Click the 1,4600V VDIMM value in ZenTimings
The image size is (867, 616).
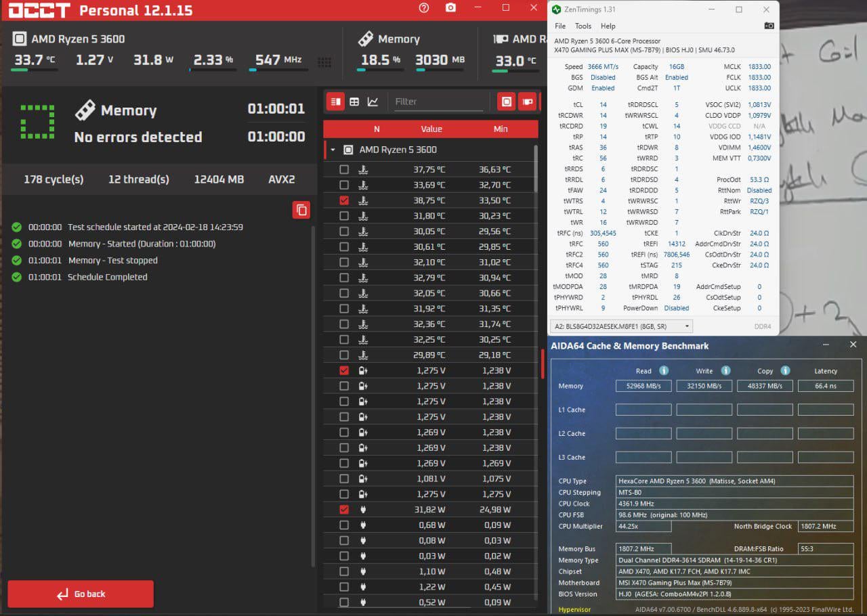point(759,147)
